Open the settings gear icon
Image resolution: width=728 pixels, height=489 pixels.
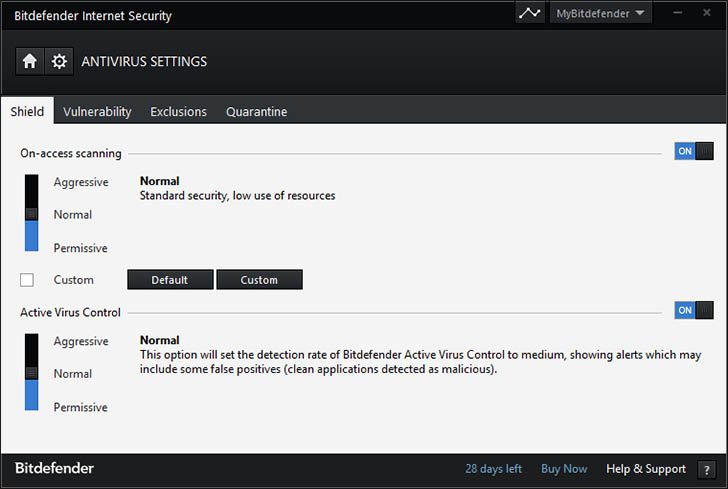point(60,61)
